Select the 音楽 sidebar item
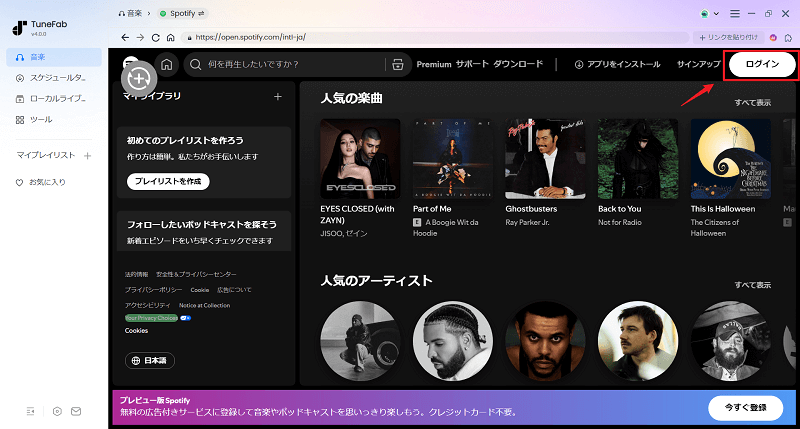The height and width of the screenshot is (429, 800). click(x=54, y=57)
